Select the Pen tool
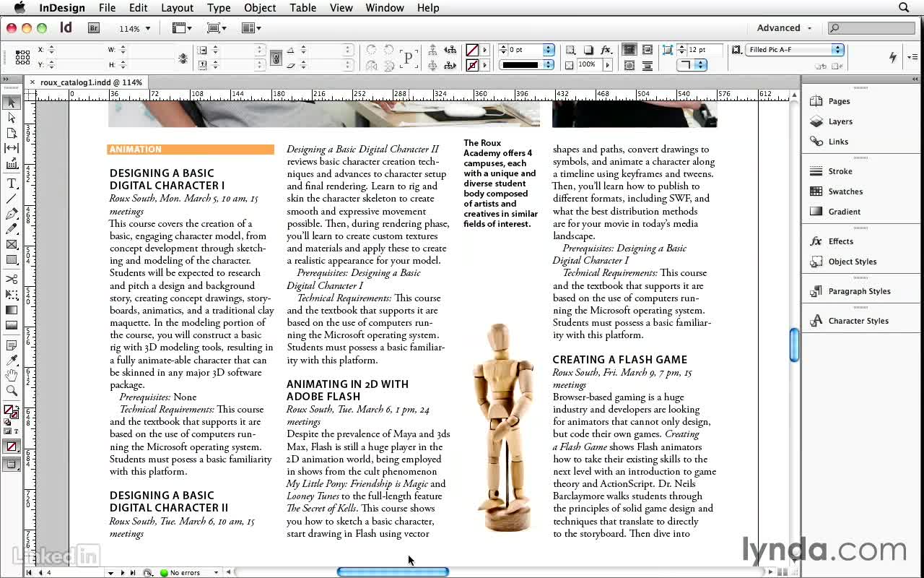Viewport: 924px width, 578px height. point(12,214)
